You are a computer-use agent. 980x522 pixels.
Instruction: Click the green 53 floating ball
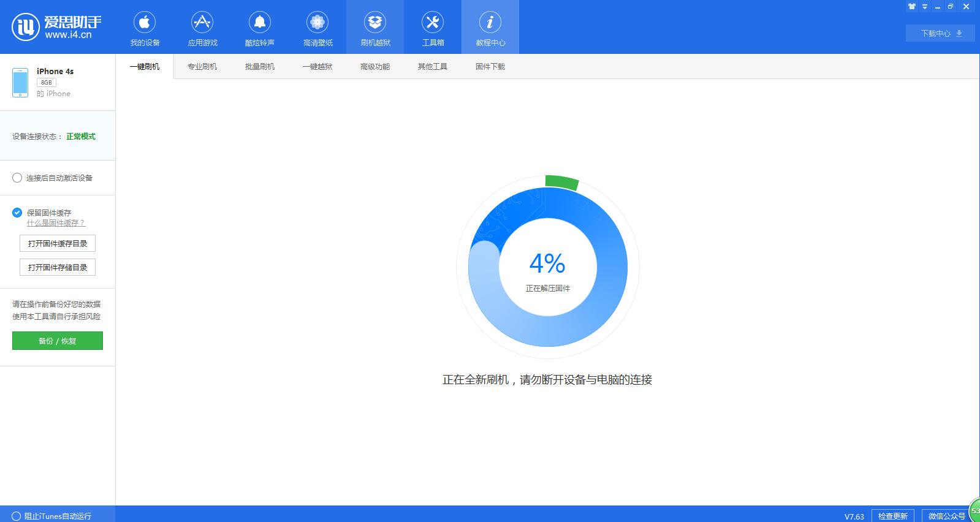(x=974, y=511)
